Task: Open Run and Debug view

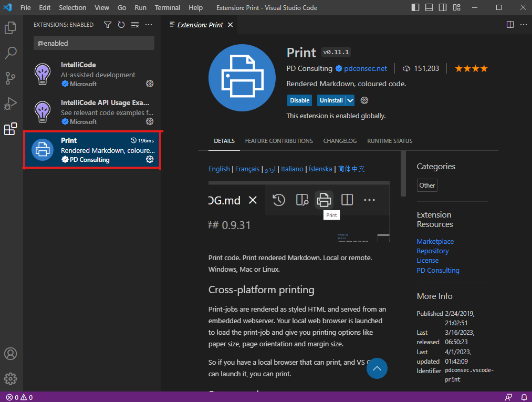Action: point(11,104)
